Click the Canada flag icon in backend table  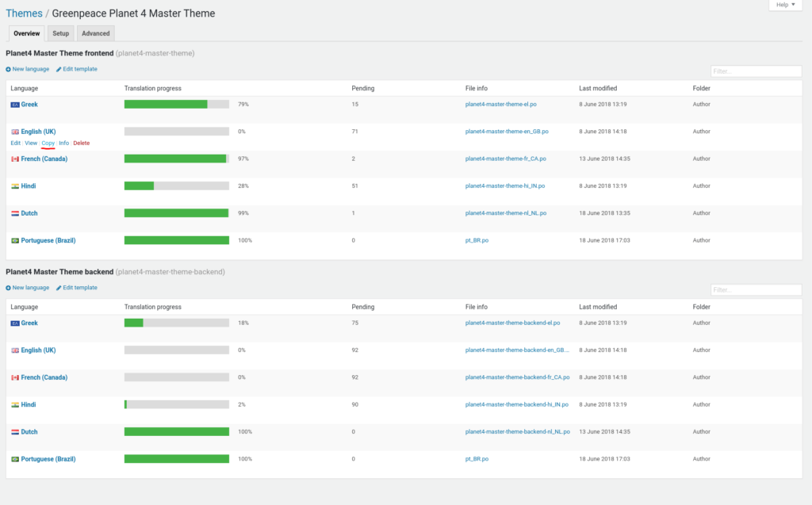[15, 377]
